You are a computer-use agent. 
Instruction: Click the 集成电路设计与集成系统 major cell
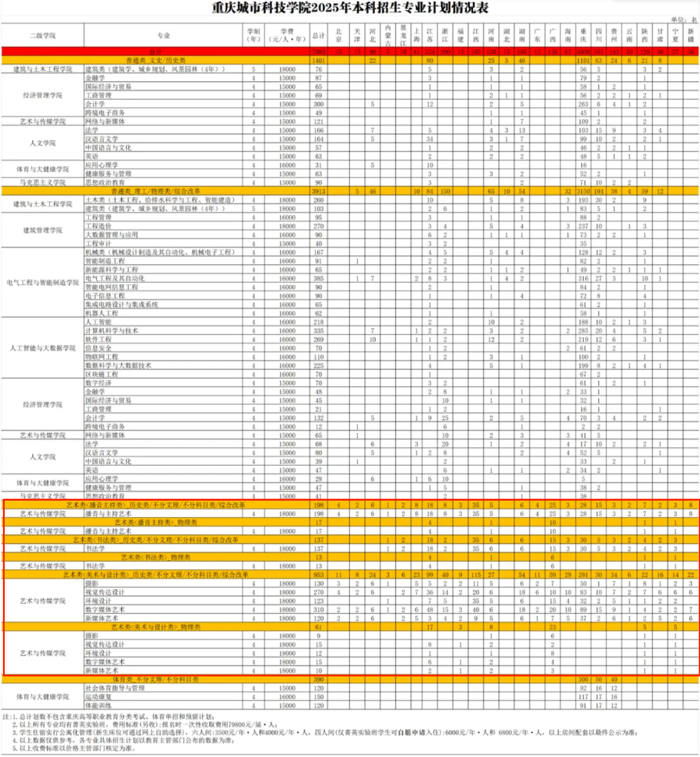[x=121, y=304]
